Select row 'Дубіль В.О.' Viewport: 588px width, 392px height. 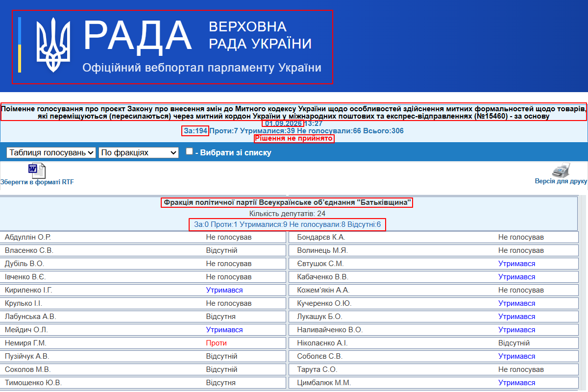[x=143, y=264]
